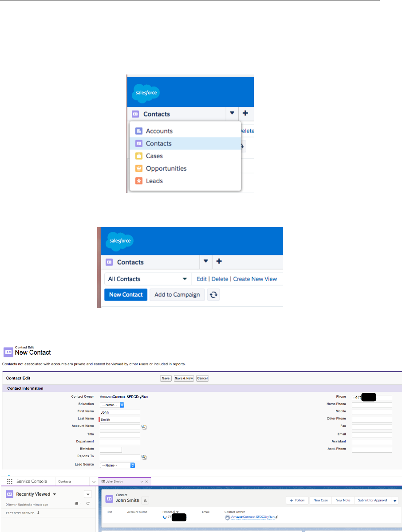Click the New Contact button
Viewport: 402px width, 532px height.
coord(126,295)
